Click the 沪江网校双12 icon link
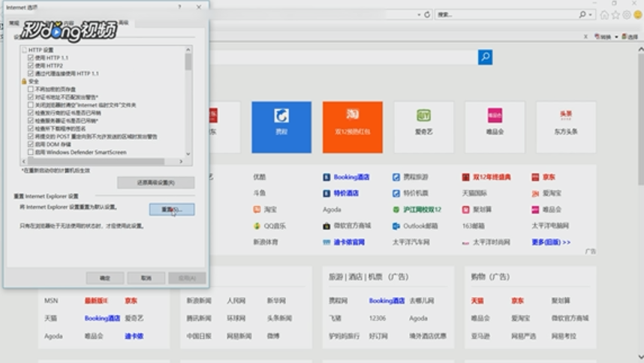The width and height of the screenshot is (644, 363). [417, 210]
